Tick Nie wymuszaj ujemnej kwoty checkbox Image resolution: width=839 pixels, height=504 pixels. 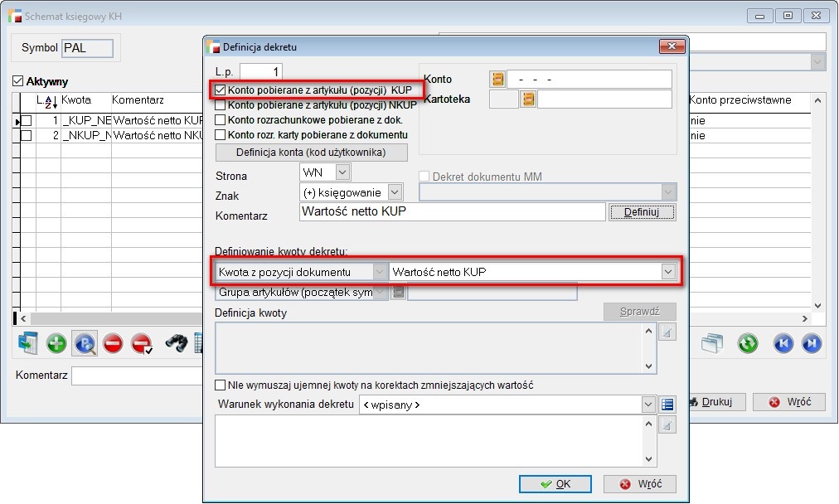221,385
